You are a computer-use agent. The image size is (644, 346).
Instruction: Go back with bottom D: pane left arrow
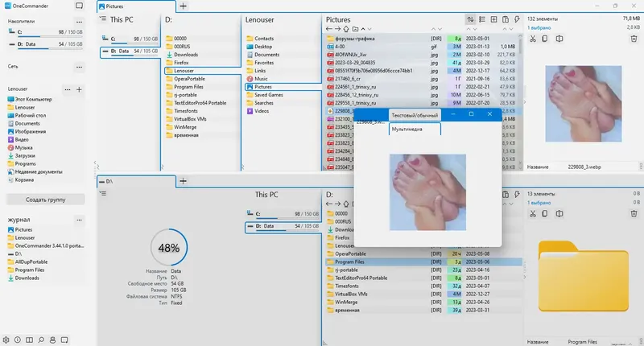329,204
